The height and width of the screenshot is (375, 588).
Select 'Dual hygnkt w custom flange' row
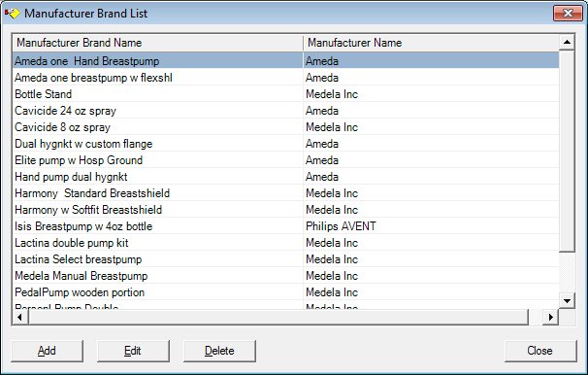pos(285,144)
